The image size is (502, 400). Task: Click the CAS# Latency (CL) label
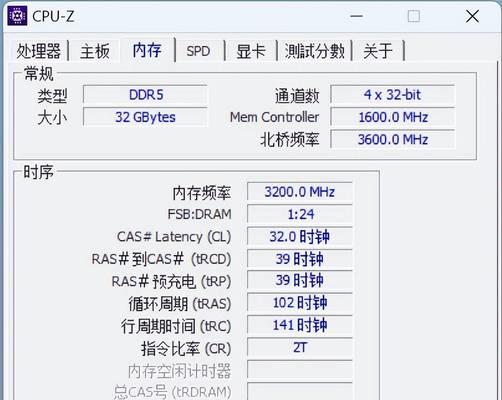click(x=174, y=237)
